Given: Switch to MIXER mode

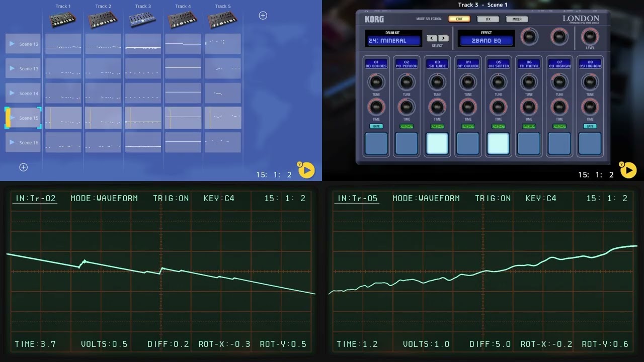Looking at the screenshot, I should (x=517, y=19).
